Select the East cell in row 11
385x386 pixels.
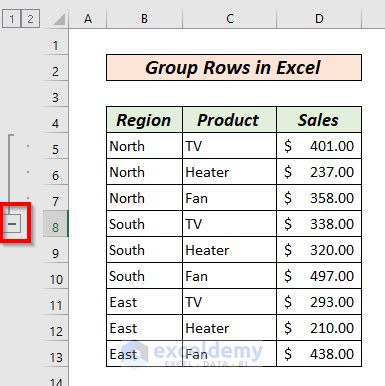pos(144,302)
